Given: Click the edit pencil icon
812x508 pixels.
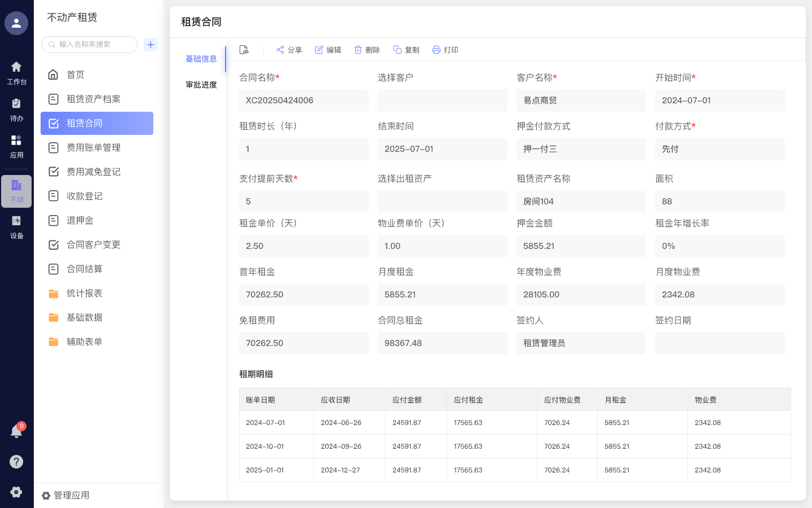Looking at the screenshot, I should pos(319,50).
